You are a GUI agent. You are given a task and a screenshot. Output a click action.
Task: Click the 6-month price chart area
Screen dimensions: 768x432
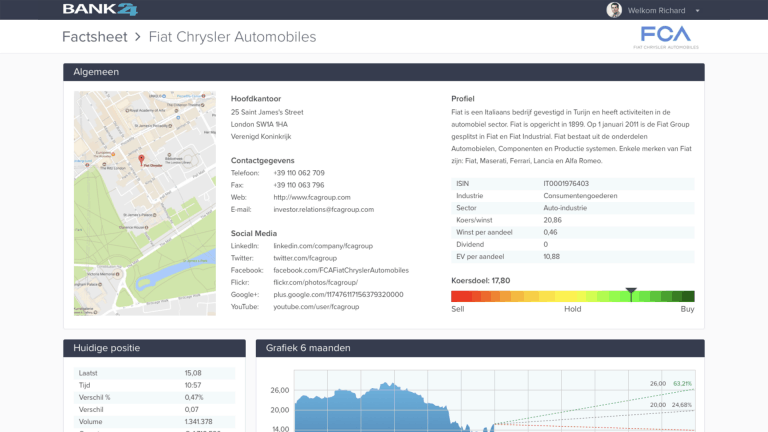[x=494, y=401]
